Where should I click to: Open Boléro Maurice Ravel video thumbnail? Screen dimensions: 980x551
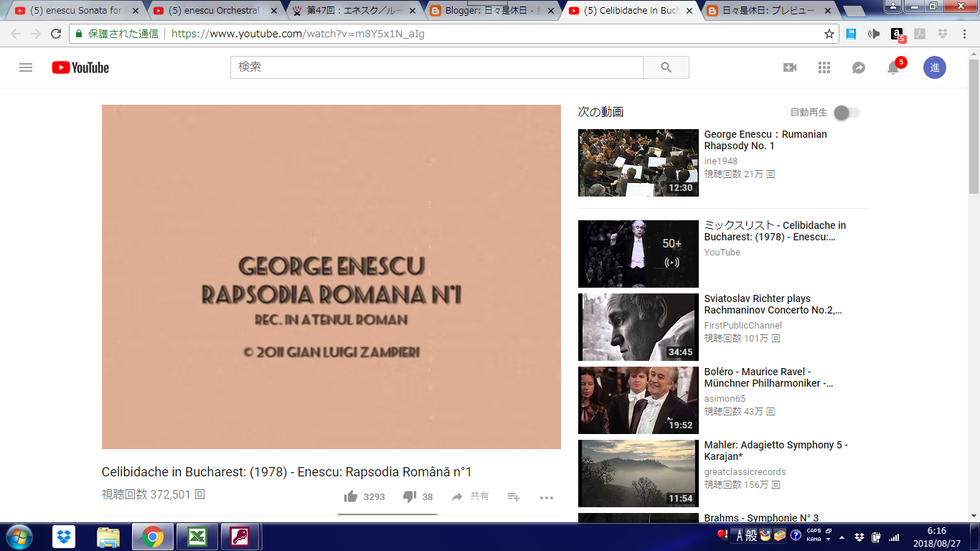pos(639,400)
